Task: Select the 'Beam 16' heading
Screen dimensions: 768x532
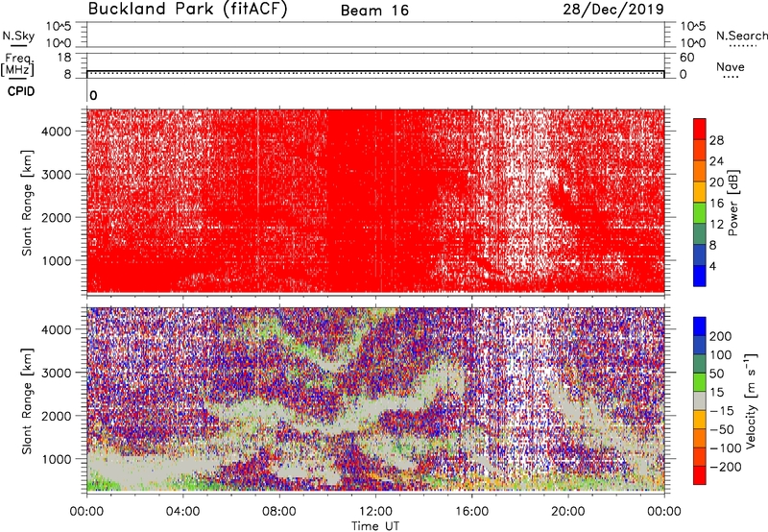Action: [x=374, y=11]
